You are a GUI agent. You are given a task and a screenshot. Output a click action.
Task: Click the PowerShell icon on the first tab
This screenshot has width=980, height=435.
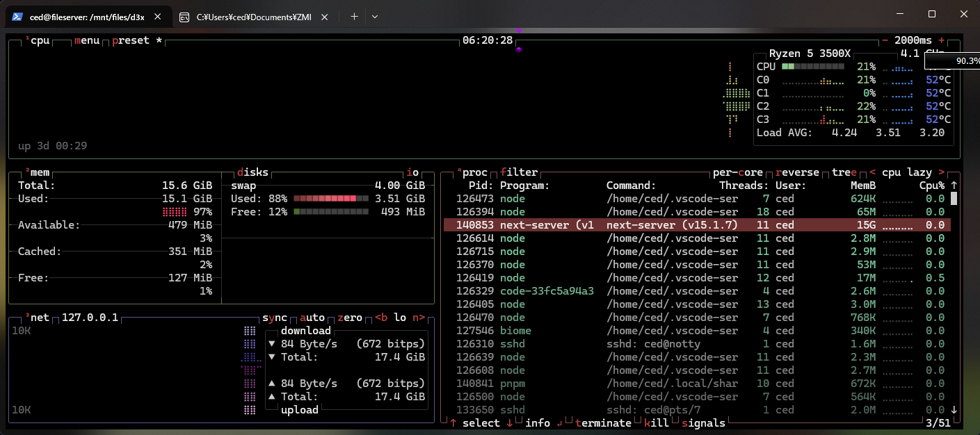(18, 17)
